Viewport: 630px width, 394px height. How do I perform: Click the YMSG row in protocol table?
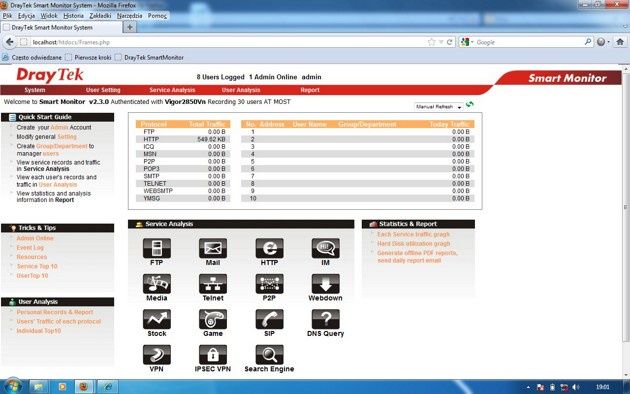click(x=183, y=198)
